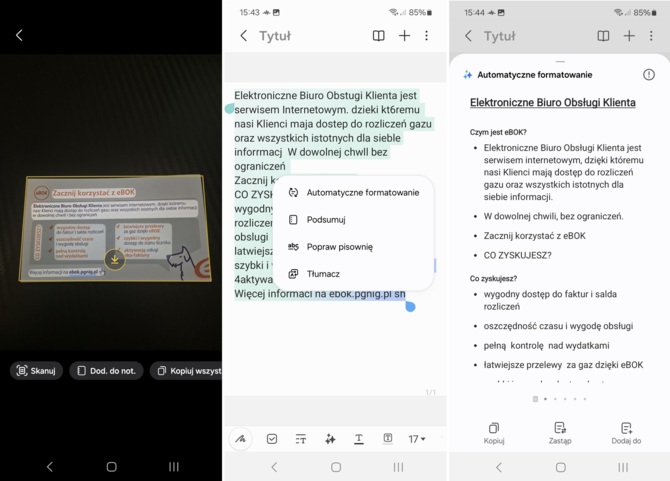Open the three-dot menu in middle note
The width and height of the screenshot is (670, 481).
(x=426, y=35)
